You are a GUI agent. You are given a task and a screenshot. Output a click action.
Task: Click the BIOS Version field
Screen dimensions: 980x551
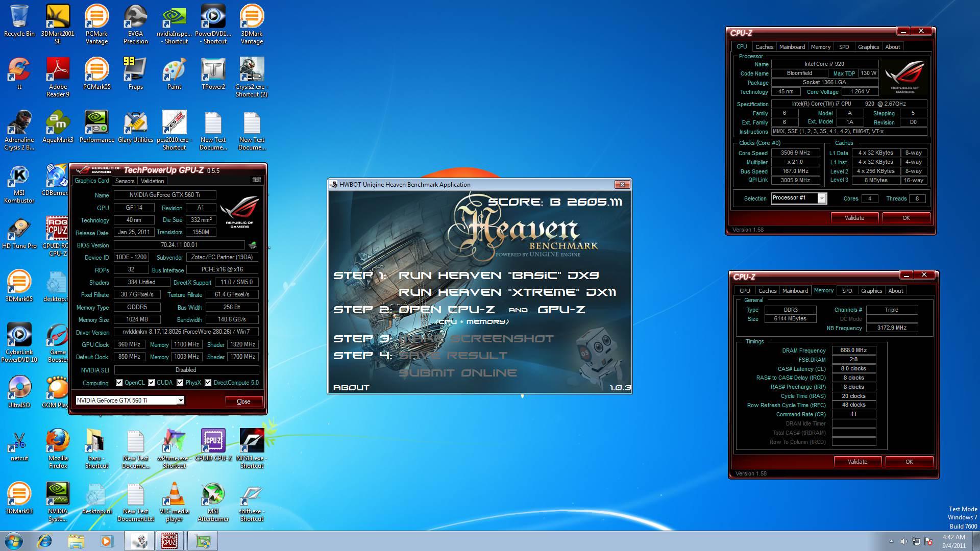(x=179, y=245)
